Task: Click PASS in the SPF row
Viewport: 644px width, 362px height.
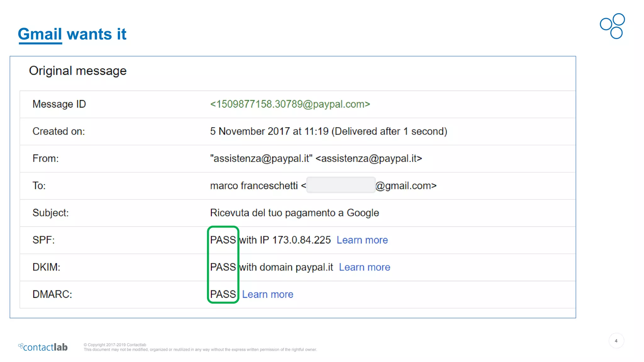Action: pyautogui.click(x=223, y=240)
